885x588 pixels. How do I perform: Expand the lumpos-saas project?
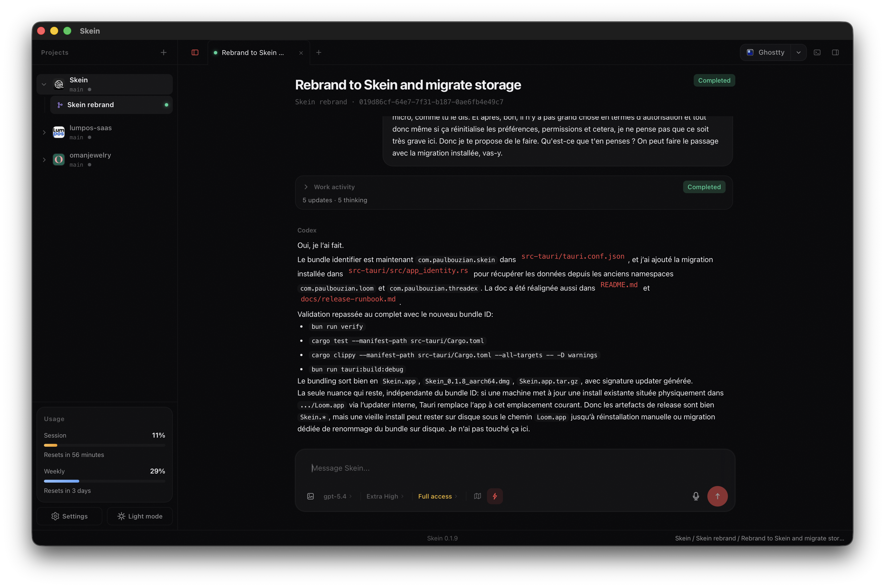coord(44,132)
